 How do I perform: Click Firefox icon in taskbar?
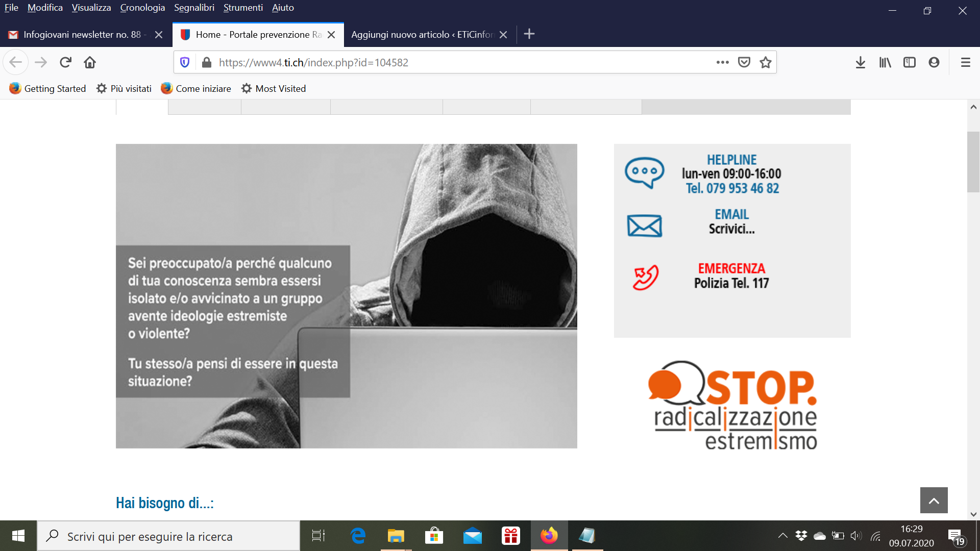pos(549,536)
